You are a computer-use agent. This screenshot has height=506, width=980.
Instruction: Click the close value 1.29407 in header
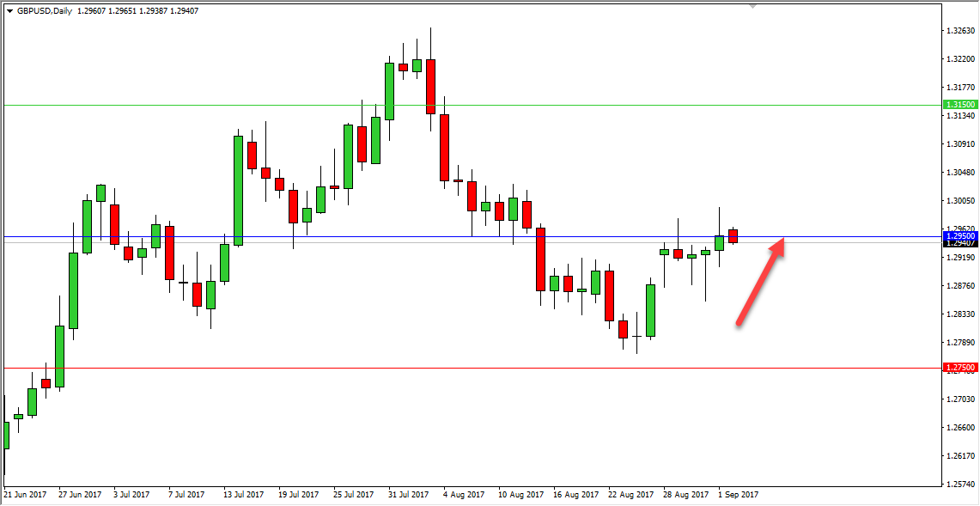tap(185, 11)
